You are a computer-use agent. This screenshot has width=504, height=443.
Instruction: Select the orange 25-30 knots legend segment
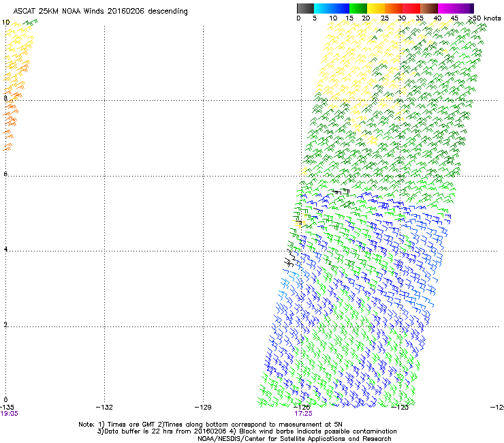pyautogui.click(x=394, y=8)
